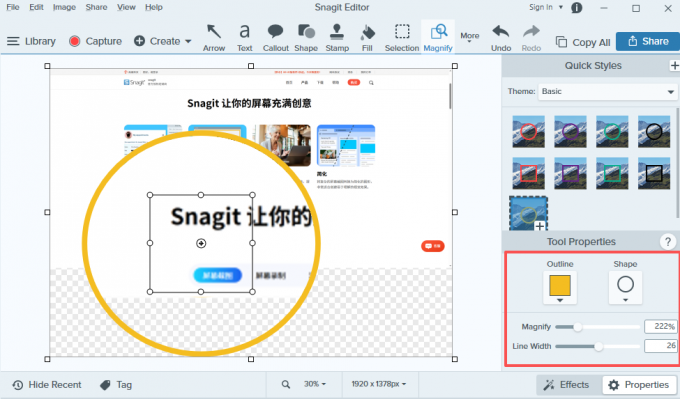Open the Library panel

click(31, 41)
